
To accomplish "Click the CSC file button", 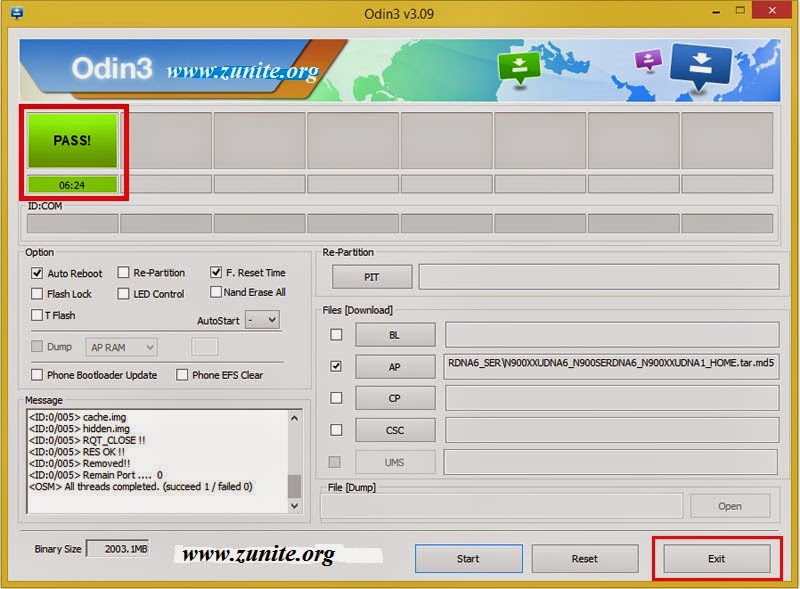I will point(395,430).
